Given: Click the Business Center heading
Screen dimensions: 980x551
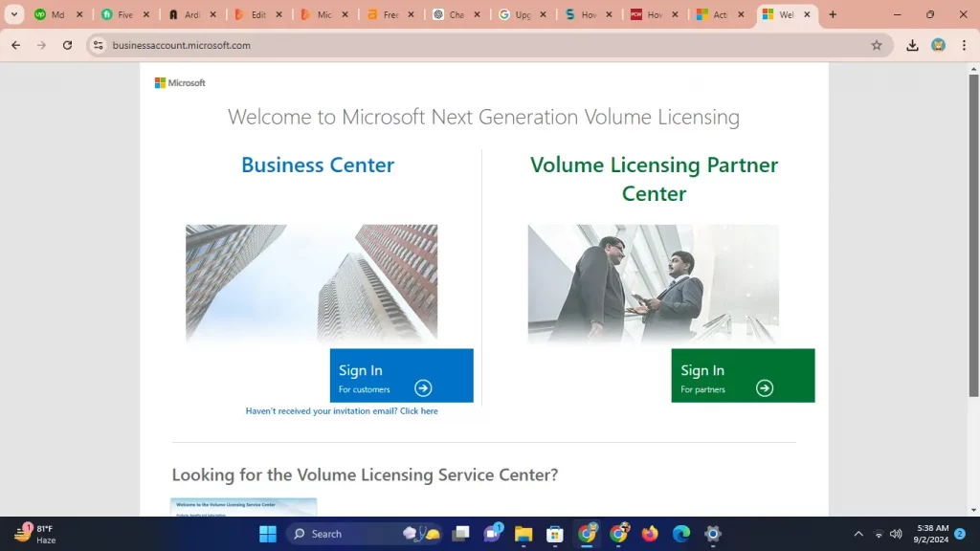Looking at the screenshot, I should pyautogui.click(x=318, y=165).
